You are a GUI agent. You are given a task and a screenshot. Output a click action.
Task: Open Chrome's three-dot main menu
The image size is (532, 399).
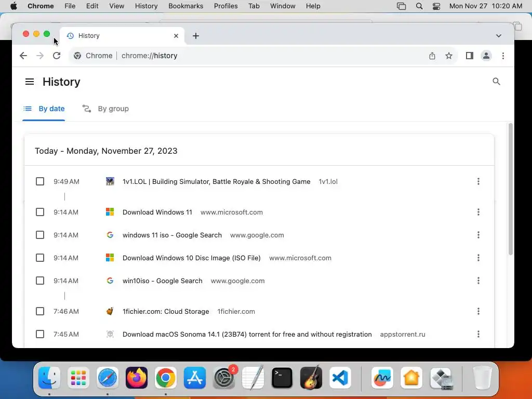(x=503, y=56)
